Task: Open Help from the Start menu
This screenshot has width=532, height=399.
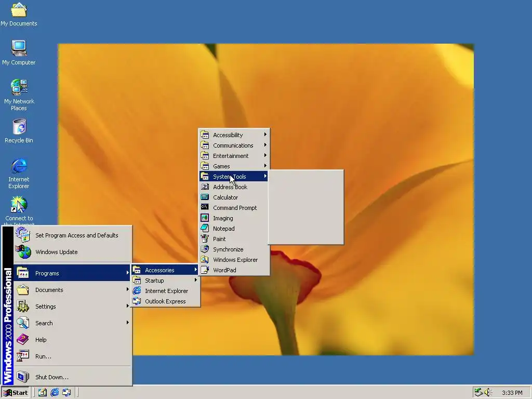Action: [x=72, y=340]
